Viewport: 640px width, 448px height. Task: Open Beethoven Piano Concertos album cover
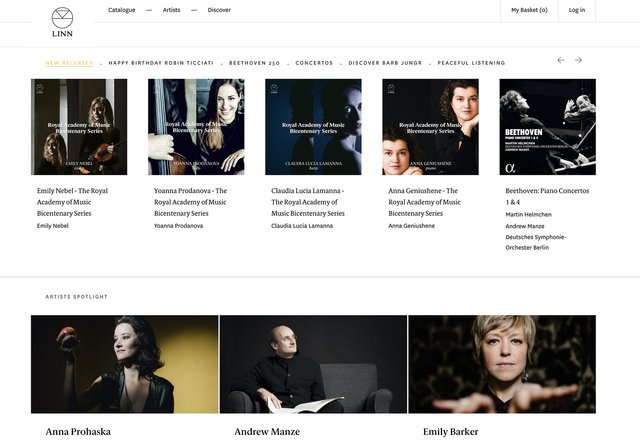pos(548,127)
